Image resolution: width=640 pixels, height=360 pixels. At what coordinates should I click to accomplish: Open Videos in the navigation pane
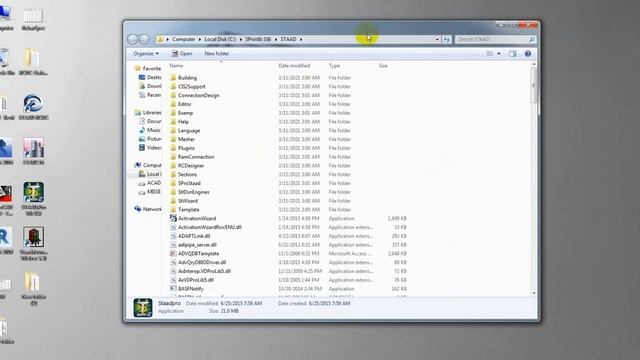pyautogui.click(x=150, y=148)
